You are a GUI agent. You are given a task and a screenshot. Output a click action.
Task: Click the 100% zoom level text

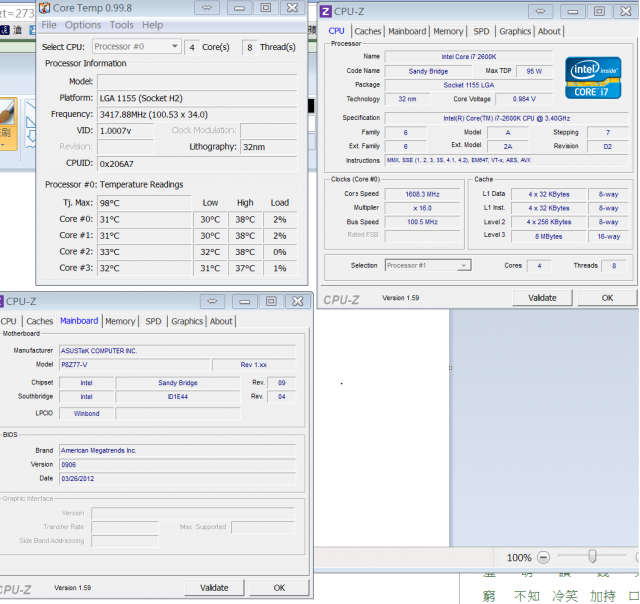click(x=519, y=557)
